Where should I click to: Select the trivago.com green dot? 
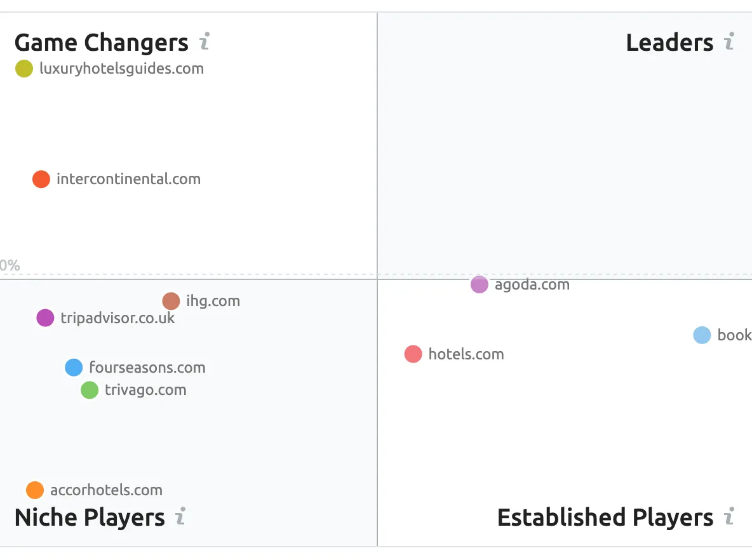(90, 390)
